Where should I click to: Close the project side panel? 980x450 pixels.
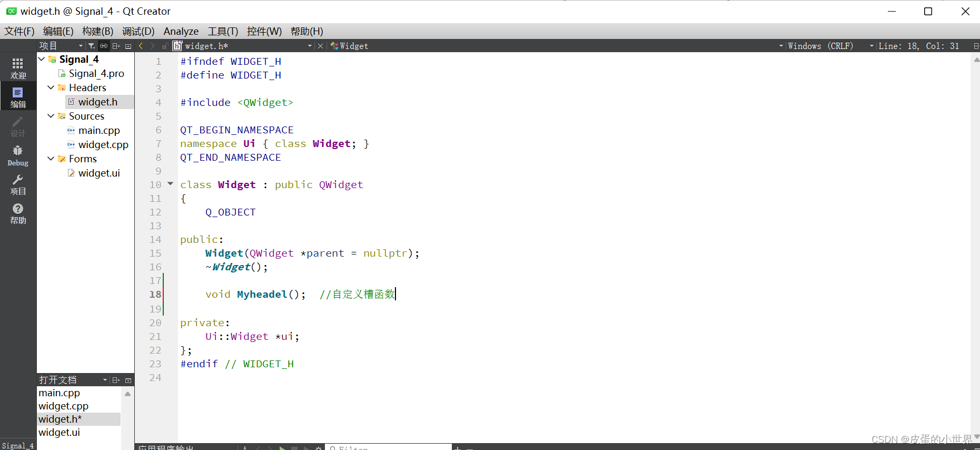click(128, 46)
